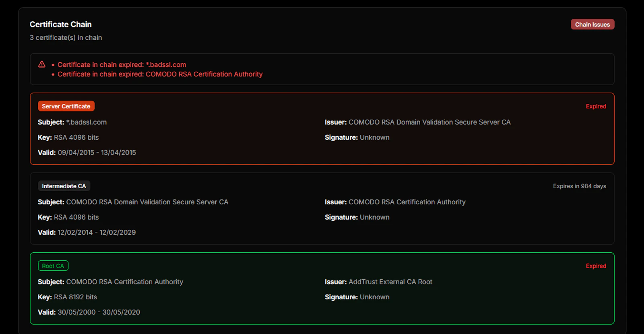Select the Certificate Chain heading
Screen dimensions: 644x334
click(x=61, y=25)
